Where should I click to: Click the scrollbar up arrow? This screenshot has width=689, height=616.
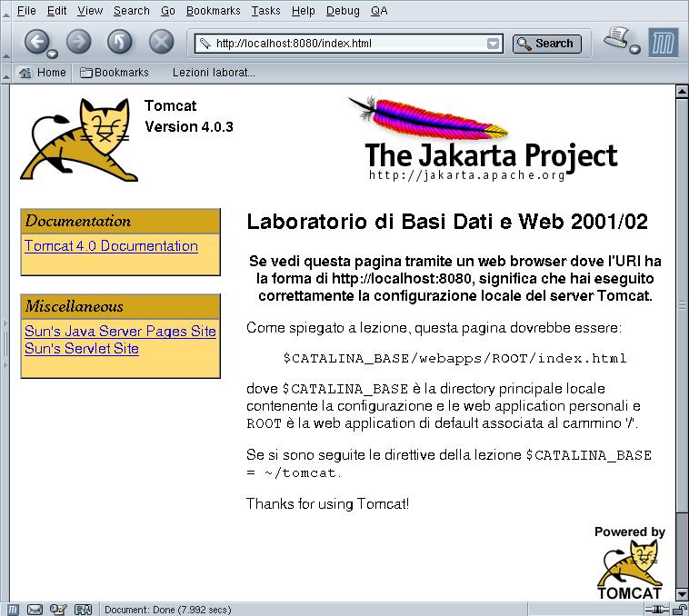pos(682,92)
